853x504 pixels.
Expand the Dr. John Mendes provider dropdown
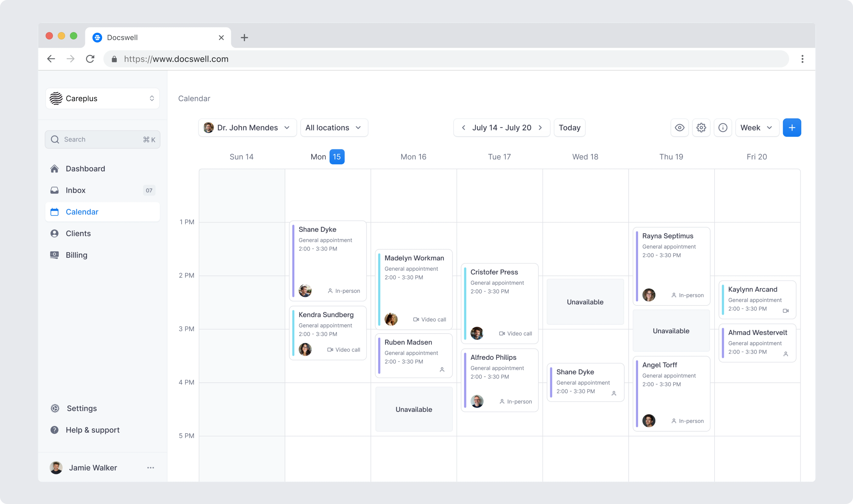coord(247,128)
